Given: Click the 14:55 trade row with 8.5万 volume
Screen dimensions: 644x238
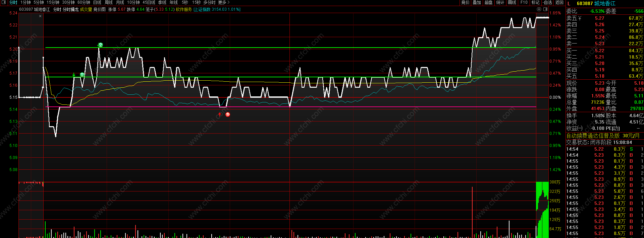Looking at the screenshot, I should 605,233.
